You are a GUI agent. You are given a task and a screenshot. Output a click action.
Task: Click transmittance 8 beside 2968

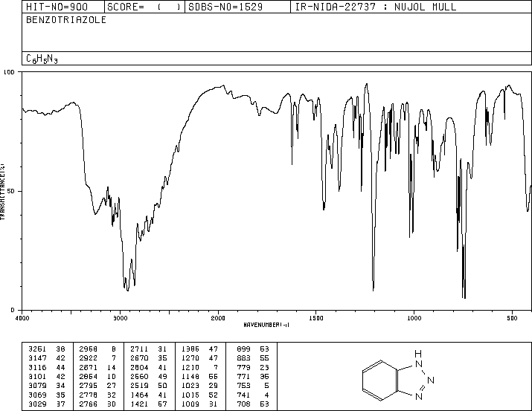tap(114, 349)
